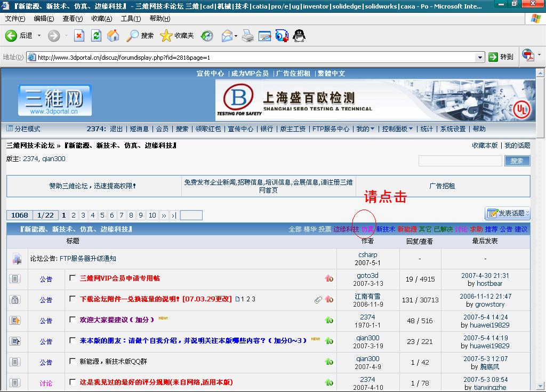Click the FTP announcement row icon
The image size is (546, 392).
coord(17,259)
